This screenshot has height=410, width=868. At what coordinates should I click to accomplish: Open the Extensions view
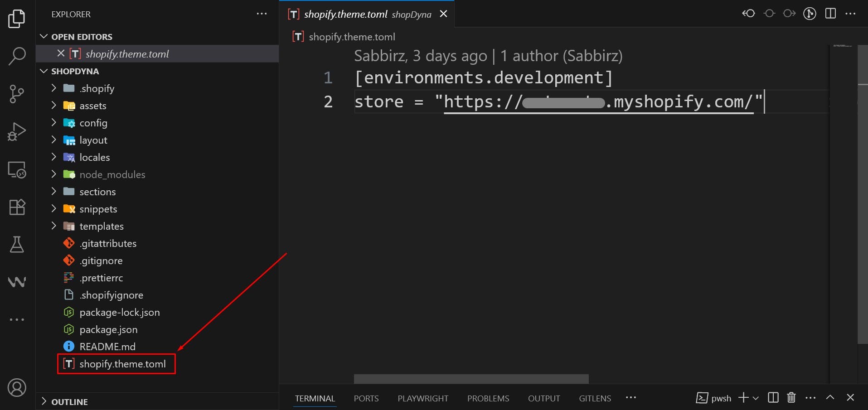[x=17, y=207]
